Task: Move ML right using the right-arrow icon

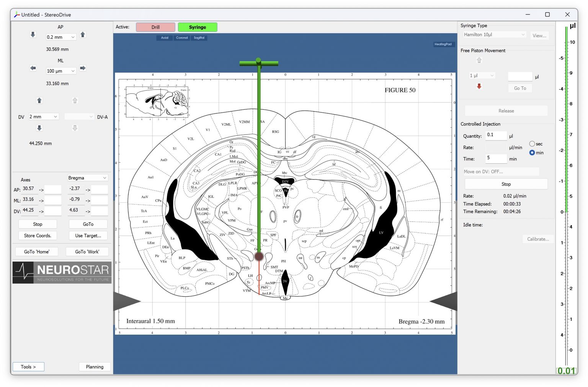Action: [x=83, y=69]
